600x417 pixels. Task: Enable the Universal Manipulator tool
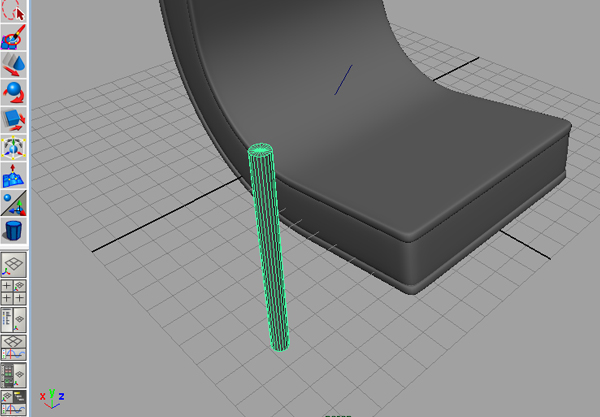coord(13,148)
